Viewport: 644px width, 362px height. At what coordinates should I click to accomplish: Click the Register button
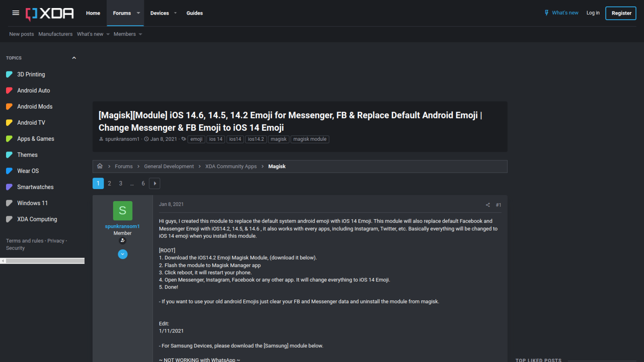pyautogui.click(x=621, y=13)
